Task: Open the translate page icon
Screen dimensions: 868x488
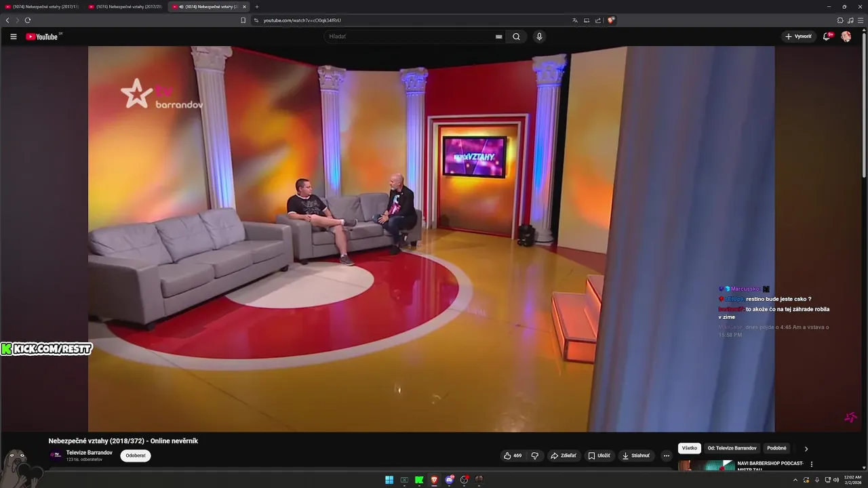Action: pyautogui.click(x=575, y=20)
